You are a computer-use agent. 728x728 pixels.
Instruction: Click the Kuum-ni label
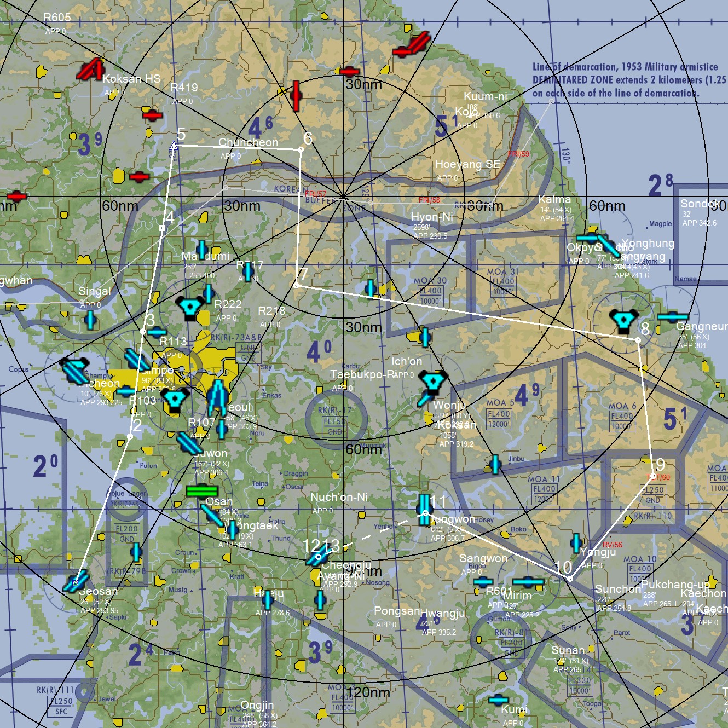[x=486, y=96]
